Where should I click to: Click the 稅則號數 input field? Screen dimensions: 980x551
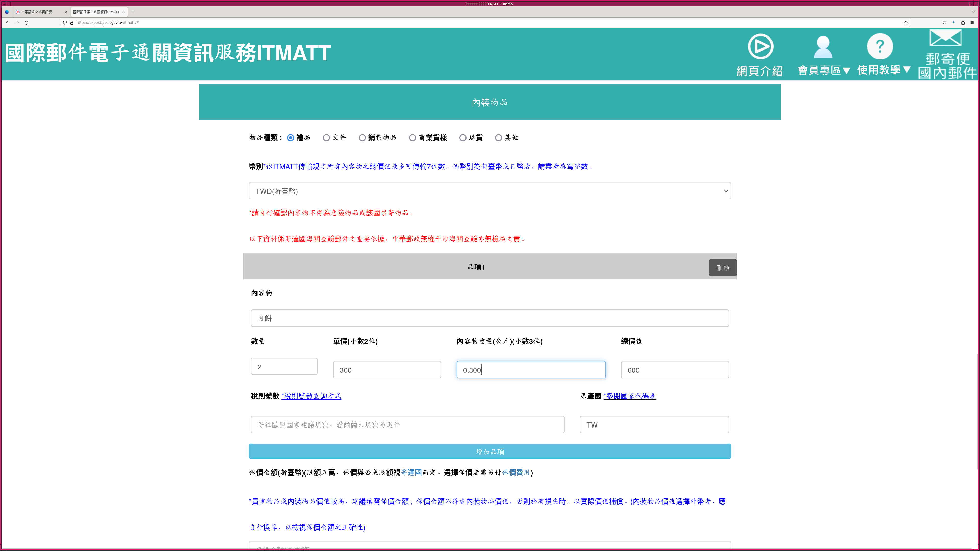[407, 425]
